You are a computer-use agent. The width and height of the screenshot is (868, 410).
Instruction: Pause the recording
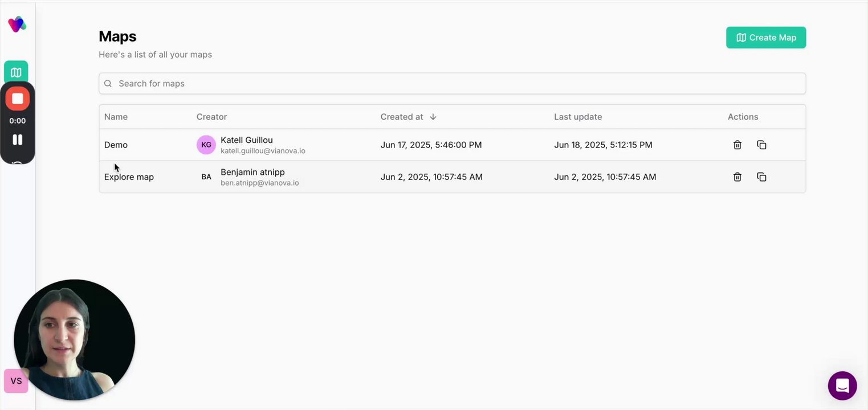click(18, 140)
